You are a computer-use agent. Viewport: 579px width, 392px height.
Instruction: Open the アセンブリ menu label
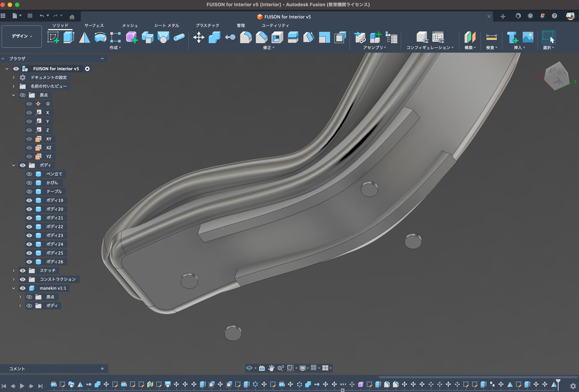tap(374, 48)
